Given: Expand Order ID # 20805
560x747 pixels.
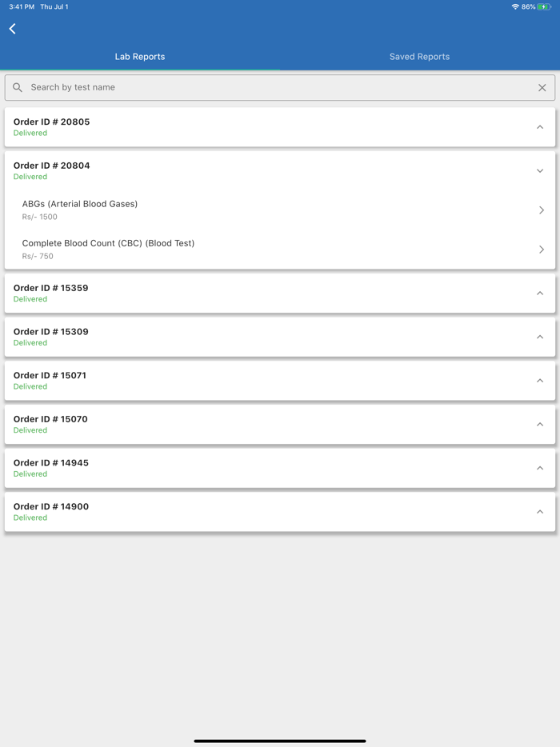Looking at the screenshot, I should pos(540,126).
